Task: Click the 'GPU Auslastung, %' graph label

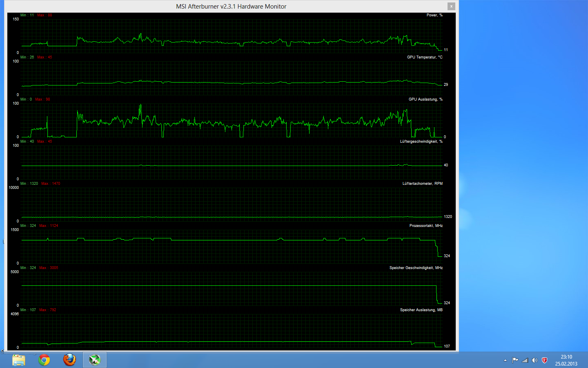Action: (425, 99)
